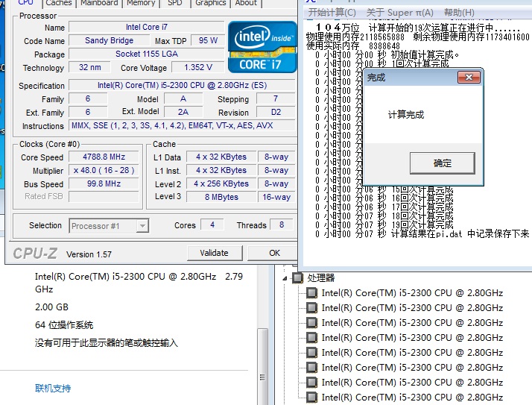
Task: Select the CPU tab in CPU-Z
Action: [25, 3]
